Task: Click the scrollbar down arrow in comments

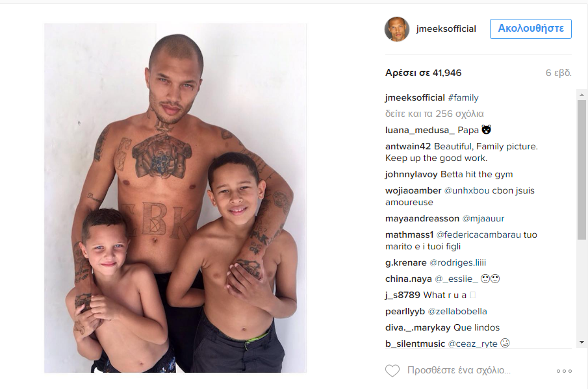Action: 582,342
